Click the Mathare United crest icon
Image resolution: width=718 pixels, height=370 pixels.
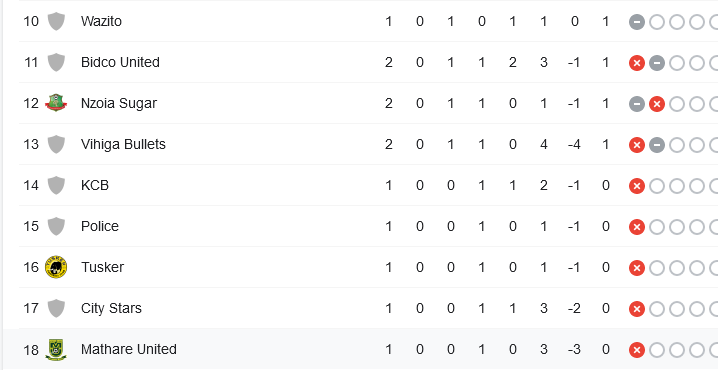56,350
